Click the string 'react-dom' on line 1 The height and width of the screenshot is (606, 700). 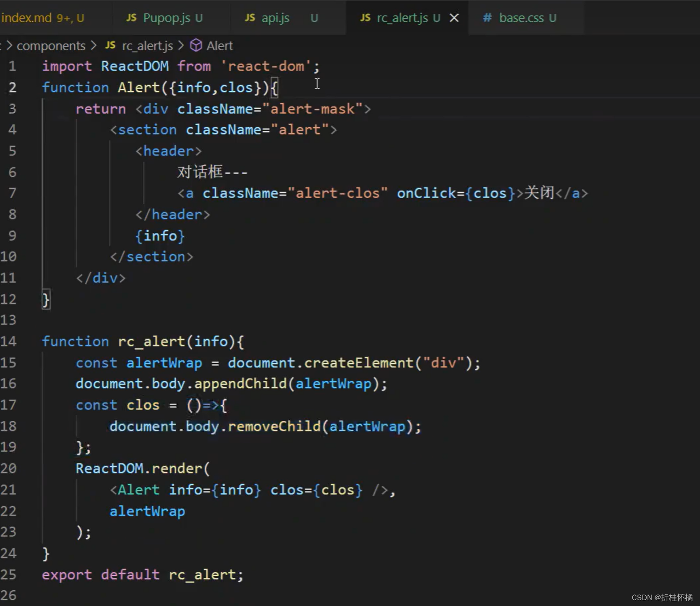click(266, 66)
